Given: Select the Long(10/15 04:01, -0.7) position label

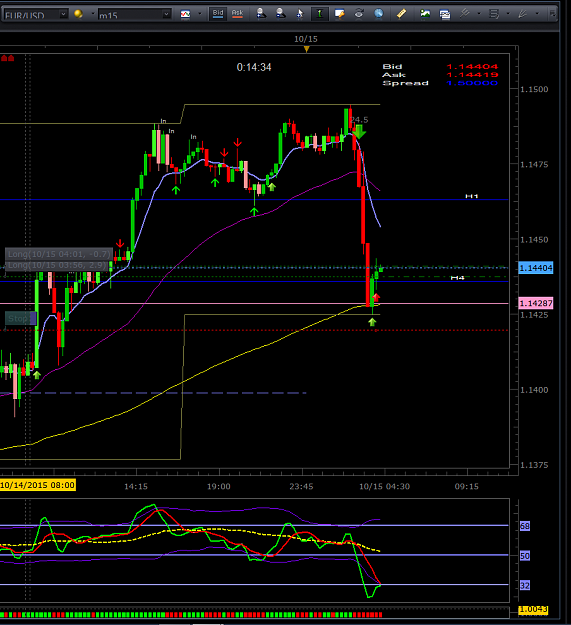Looking at the screenshot, I should click(x=59, y=254).
